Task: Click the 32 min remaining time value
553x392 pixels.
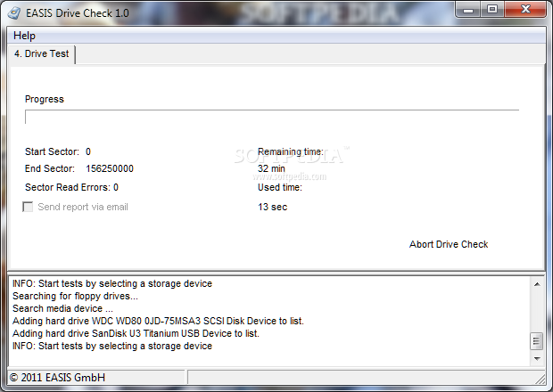Action: (x=271, y=168)
